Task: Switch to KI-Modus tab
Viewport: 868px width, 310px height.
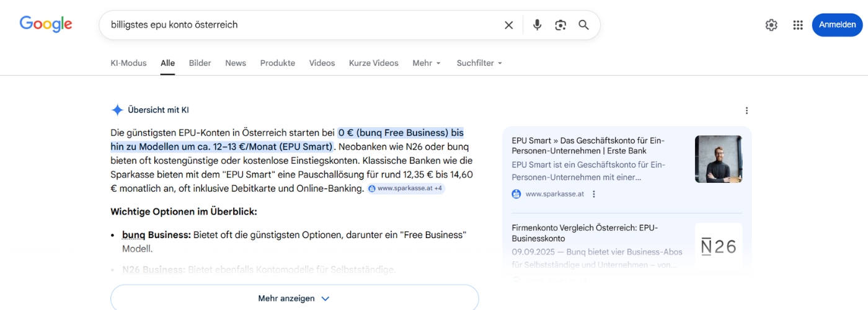Action: coord(128,63)
